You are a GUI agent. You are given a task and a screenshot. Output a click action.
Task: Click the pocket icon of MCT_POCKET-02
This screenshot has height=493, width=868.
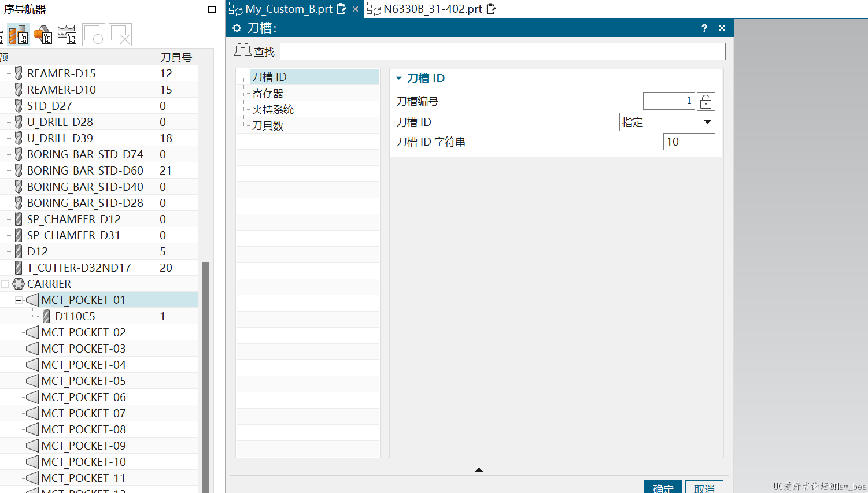coord(32,332)
